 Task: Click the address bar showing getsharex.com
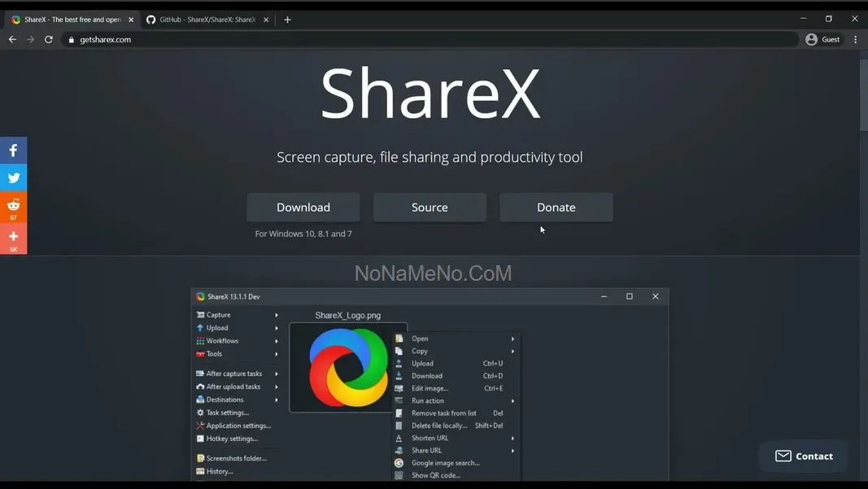coord(407,39)
